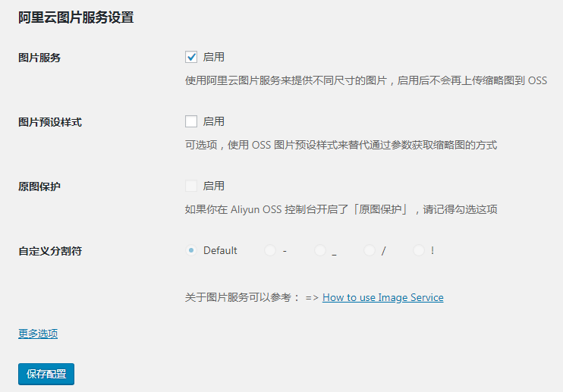Click the 保存配置 button
The width and height of the screenshot is (563, 392).
[46, 374]
